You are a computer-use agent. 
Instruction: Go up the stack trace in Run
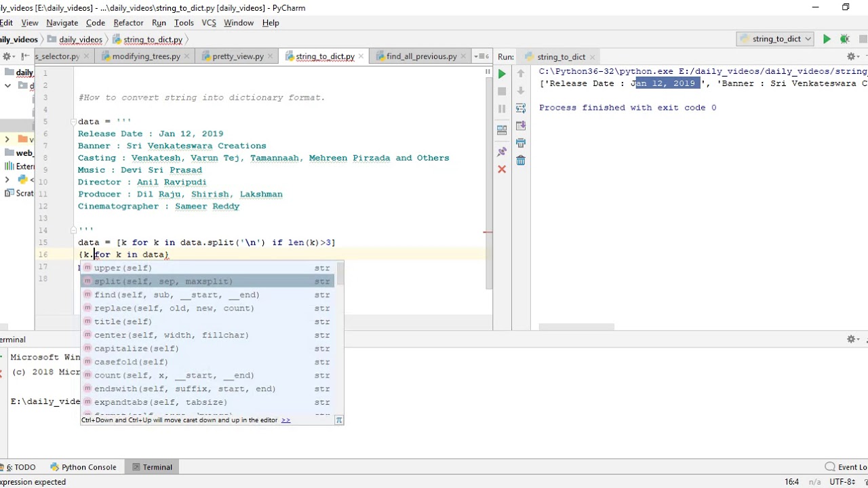(x=521, y=73)
